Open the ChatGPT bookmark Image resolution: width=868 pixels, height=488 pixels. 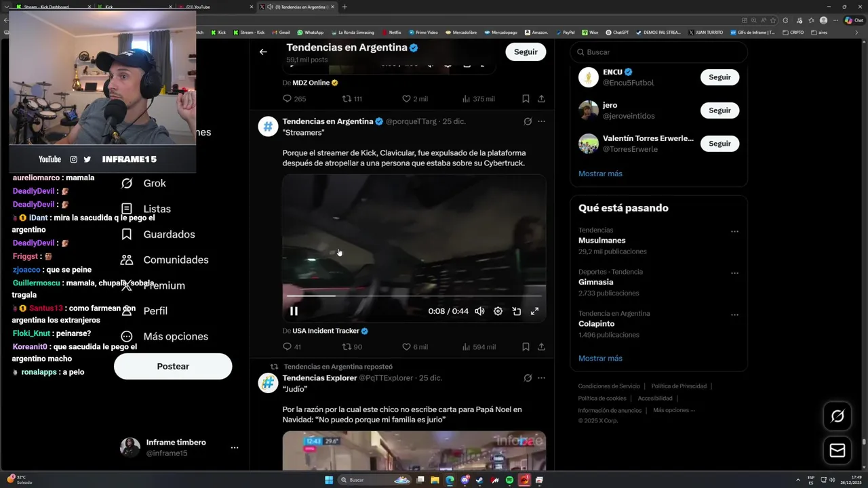click(x=617, y=32)
